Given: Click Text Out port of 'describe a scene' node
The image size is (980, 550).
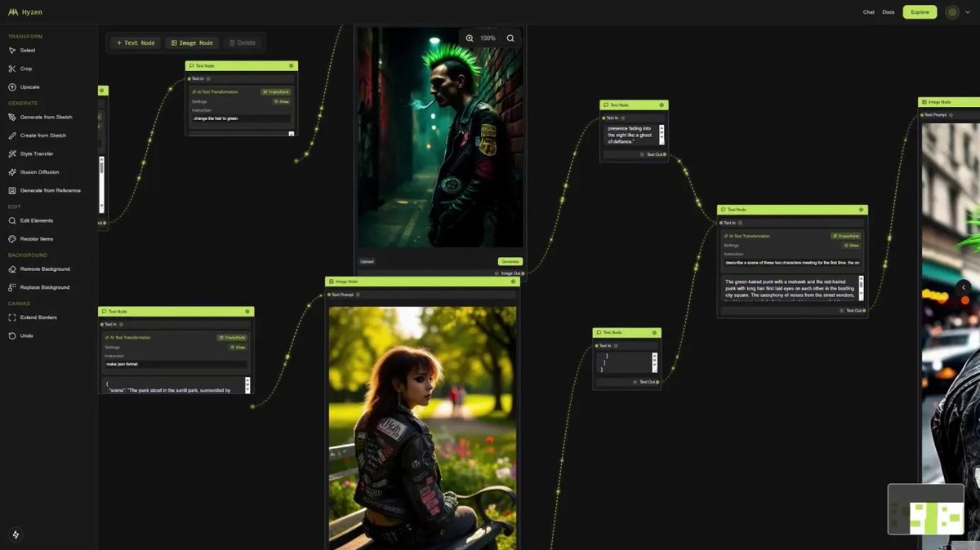Looking at the screenshot, I should (x=864, y=310).
